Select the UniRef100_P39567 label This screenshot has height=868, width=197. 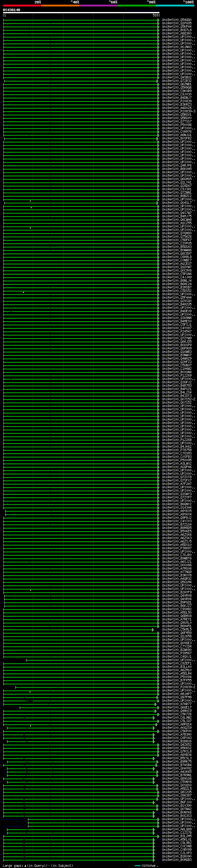(177, 653)
